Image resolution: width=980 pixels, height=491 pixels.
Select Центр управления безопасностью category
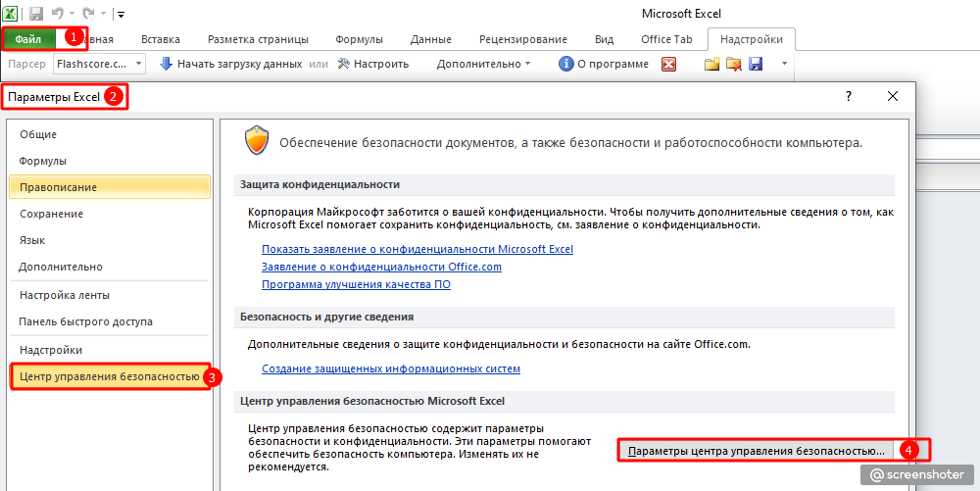[110, 376]
